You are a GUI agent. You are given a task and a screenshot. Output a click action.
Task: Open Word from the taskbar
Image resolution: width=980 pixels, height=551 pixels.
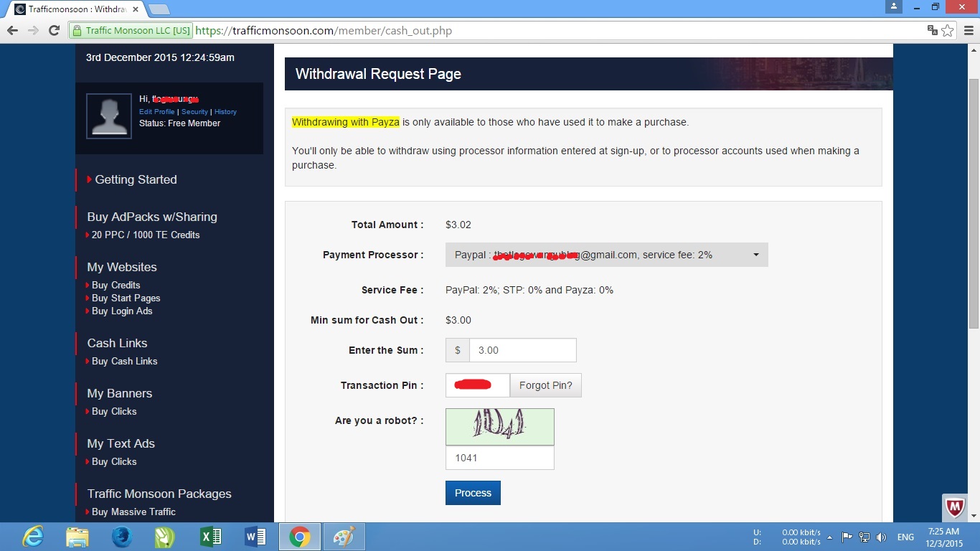255,537
